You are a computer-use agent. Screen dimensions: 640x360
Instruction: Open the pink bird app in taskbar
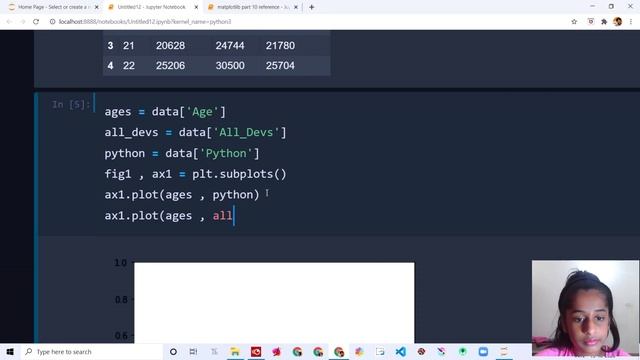pyautogui.click(x=276, y=351)
